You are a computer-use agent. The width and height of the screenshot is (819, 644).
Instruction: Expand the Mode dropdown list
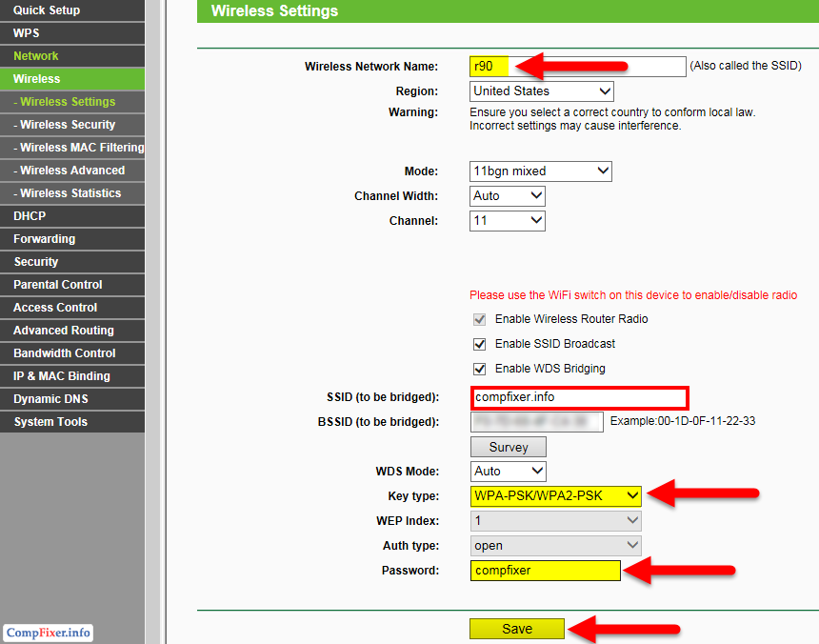pos(541,171)
